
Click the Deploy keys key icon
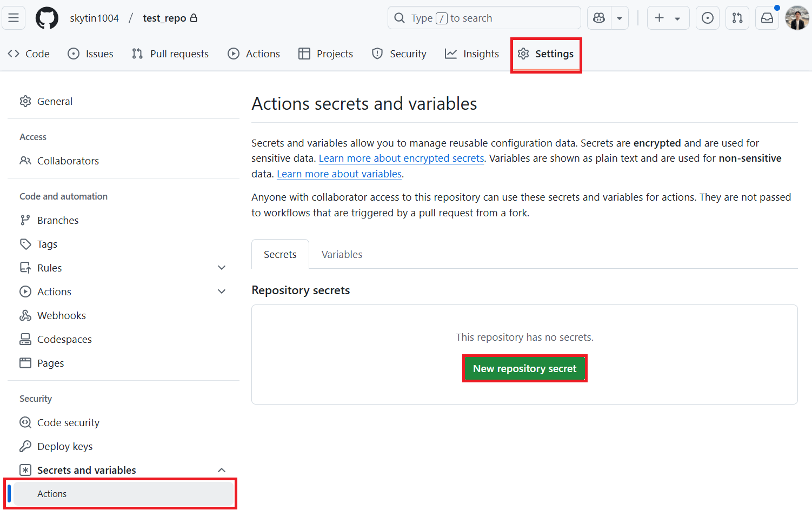25,446
